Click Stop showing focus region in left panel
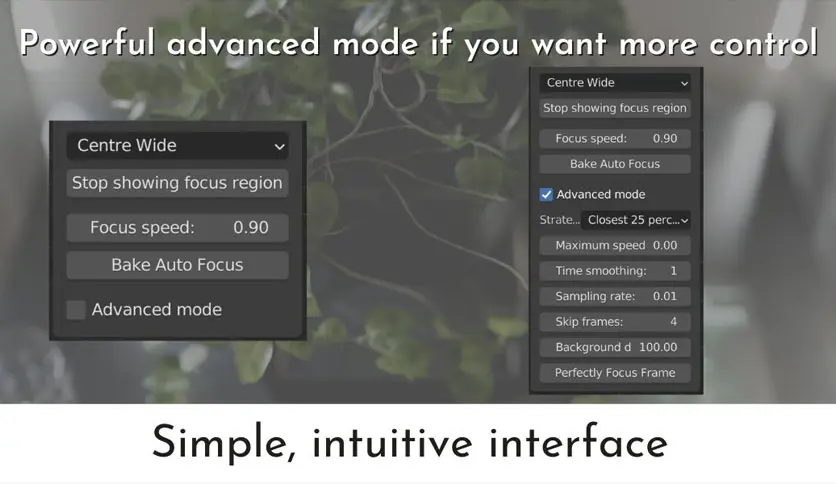 tap(178, 183)
